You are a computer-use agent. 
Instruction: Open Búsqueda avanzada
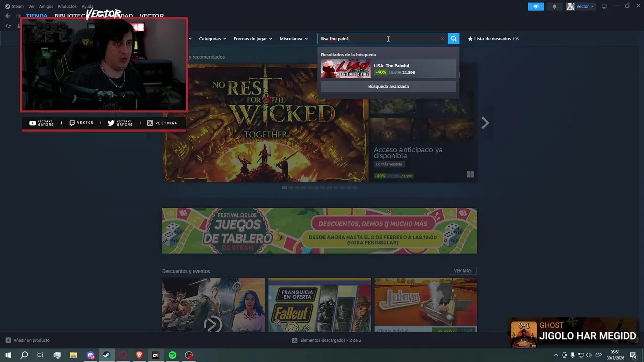[x=388, y=86]
